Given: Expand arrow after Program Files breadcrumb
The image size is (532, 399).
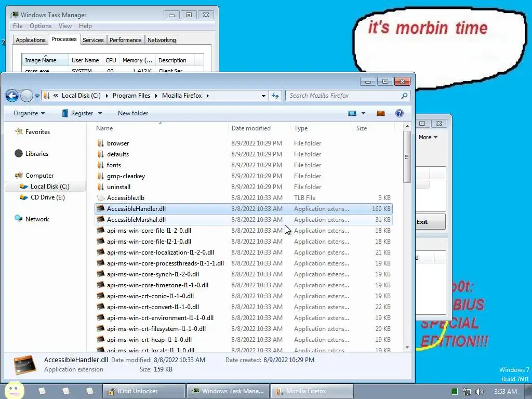Looking at the screenshot, I should (x=156, y=96).
